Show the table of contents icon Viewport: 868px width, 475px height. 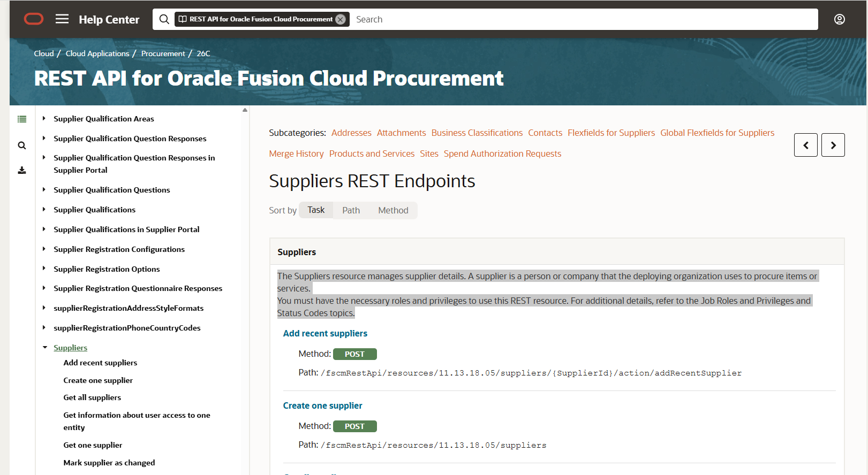click(x=22, y=119)
